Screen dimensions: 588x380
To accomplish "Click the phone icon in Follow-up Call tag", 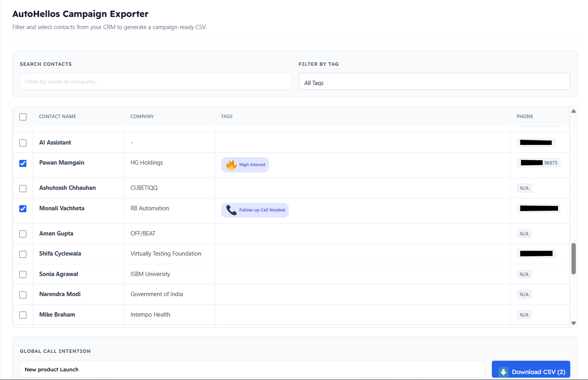I will point(231,210).
